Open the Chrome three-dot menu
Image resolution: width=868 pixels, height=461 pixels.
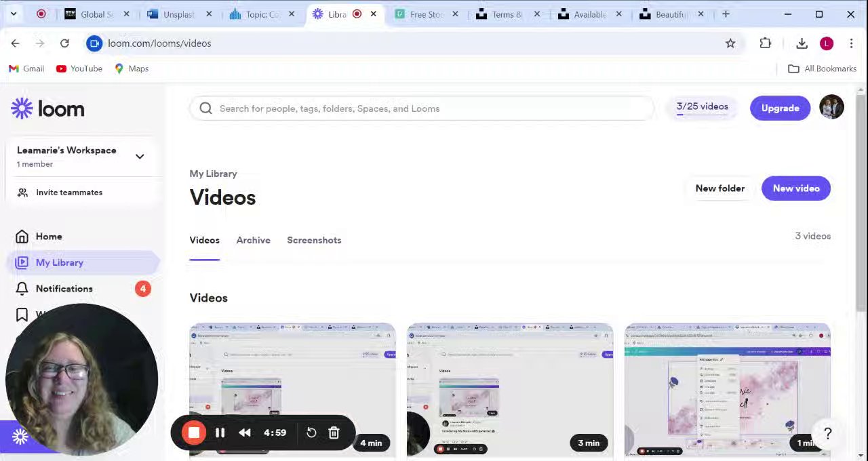click(x=851, y=43)
